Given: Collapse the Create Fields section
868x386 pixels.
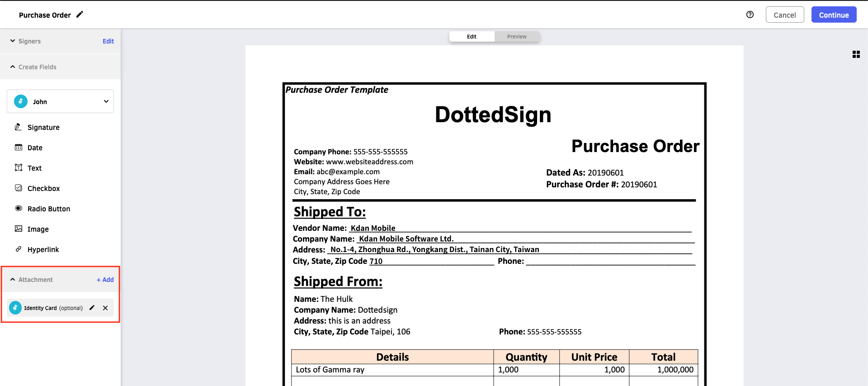Looking at the screenshot, I should click(13, 67).
